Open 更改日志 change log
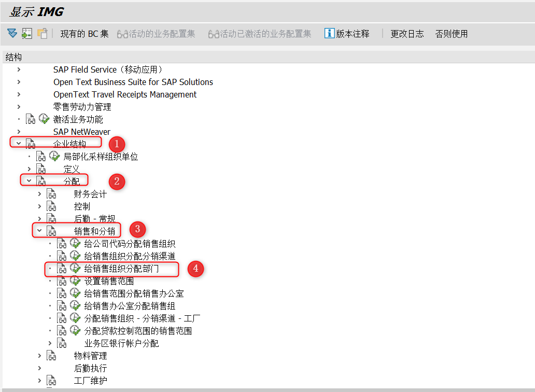 [407, 34]
